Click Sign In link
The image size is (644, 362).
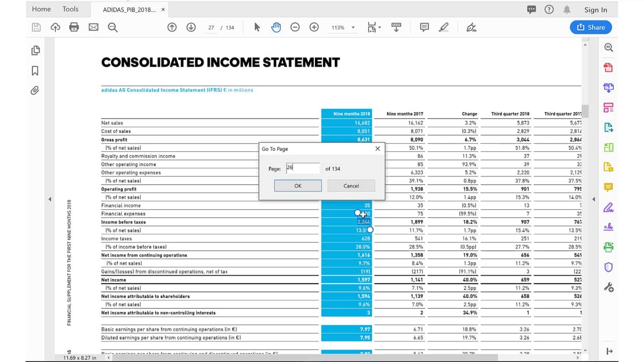(x=596, y=10)
